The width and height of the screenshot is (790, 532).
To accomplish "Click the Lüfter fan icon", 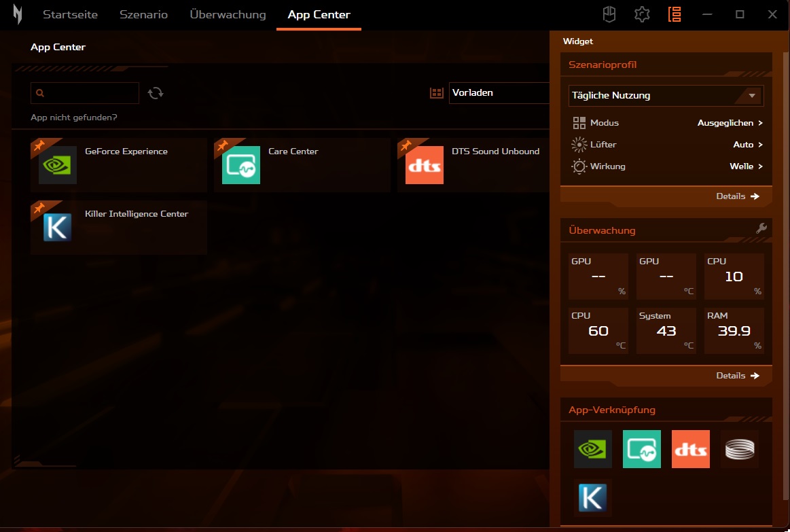I will click(579, 145).
